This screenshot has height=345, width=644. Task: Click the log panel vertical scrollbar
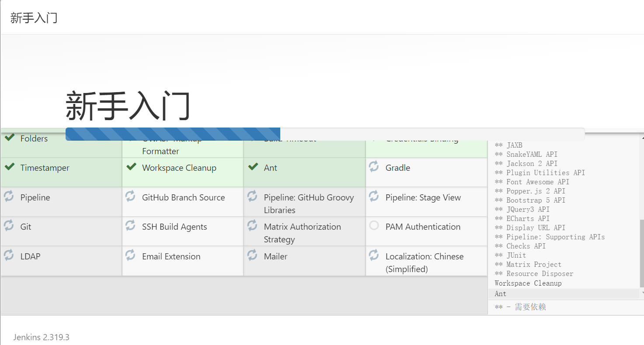[x=641, y=253]
